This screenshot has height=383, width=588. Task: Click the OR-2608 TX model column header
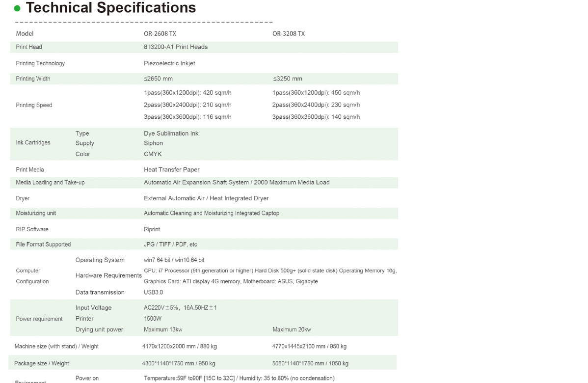[160, 34]
